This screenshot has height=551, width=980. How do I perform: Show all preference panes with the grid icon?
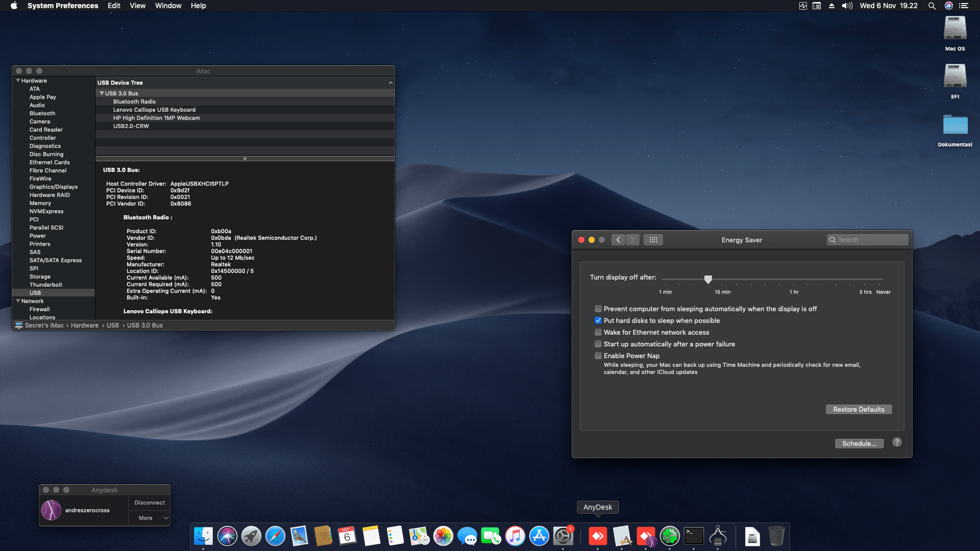tap(653, 240)
